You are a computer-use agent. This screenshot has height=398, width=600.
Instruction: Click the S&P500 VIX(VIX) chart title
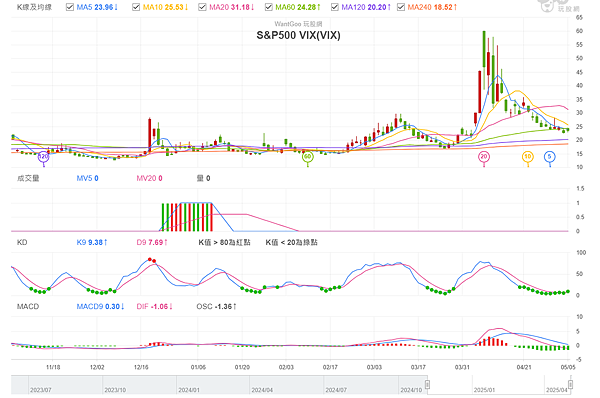298,35
